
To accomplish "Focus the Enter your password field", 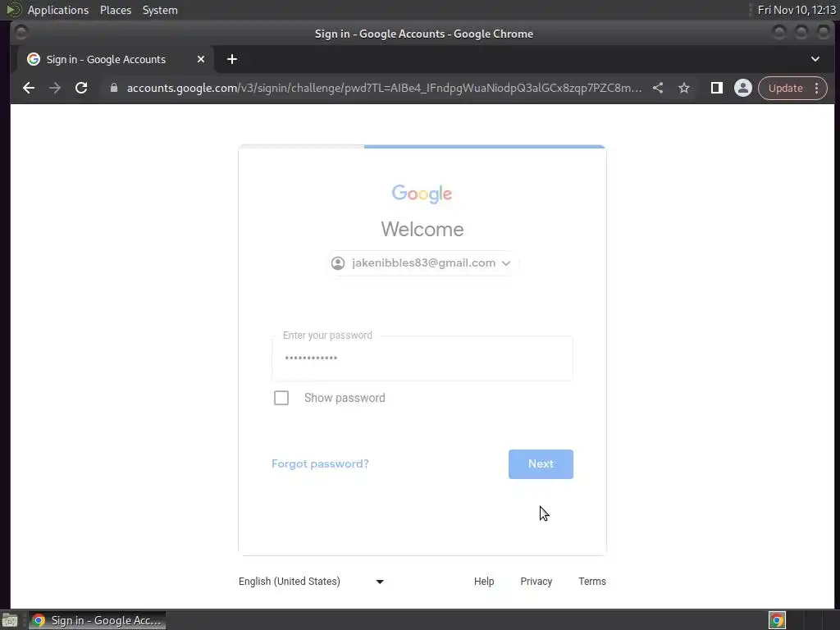I will point(422,358).
